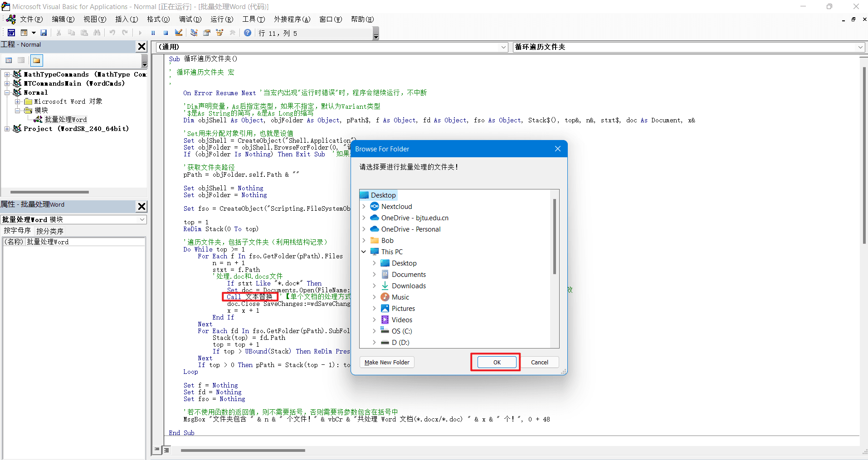
Task: Open the 调试(D) menu
Action: [x=190, y=19]
